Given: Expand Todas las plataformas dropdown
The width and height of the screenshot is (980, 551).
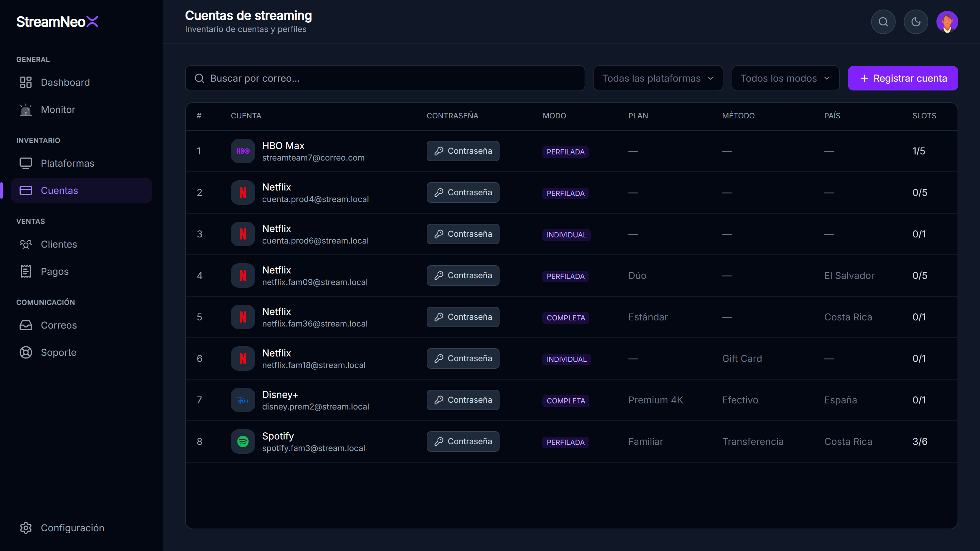Looking at the screenshot, I should pyautogui.click(x=658, y=78).
